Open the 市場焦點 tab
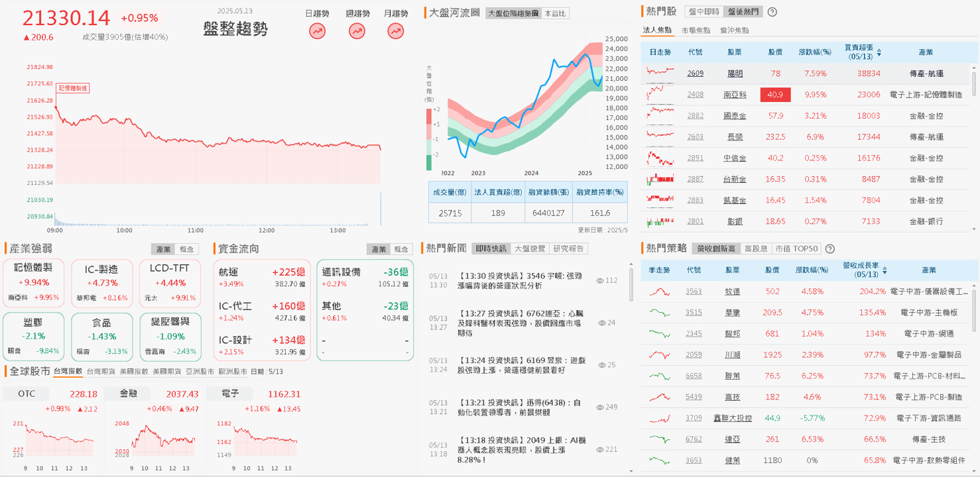 (x=696, y=30)
